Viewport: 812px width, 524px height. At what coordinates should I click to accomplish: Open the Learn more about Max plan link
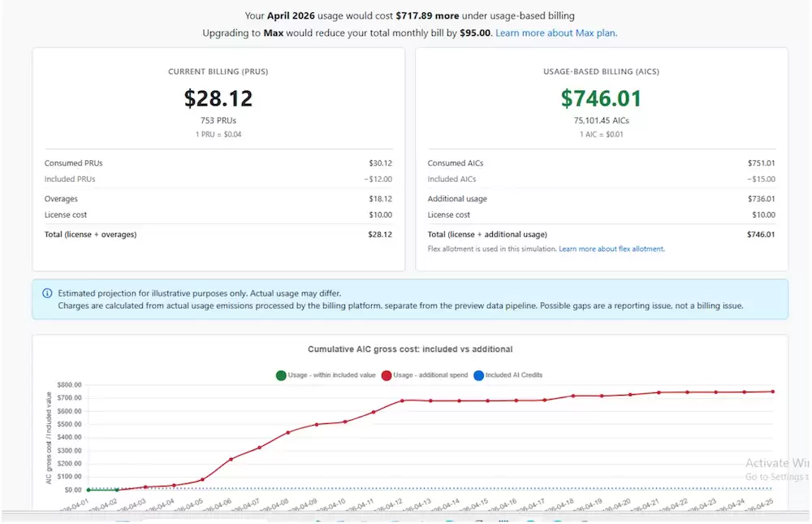(556, 32)
